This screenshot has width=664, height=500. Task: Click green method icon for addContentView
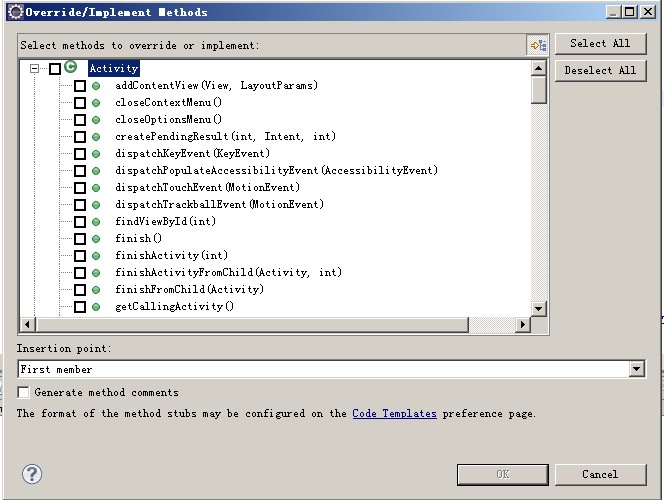96,86
